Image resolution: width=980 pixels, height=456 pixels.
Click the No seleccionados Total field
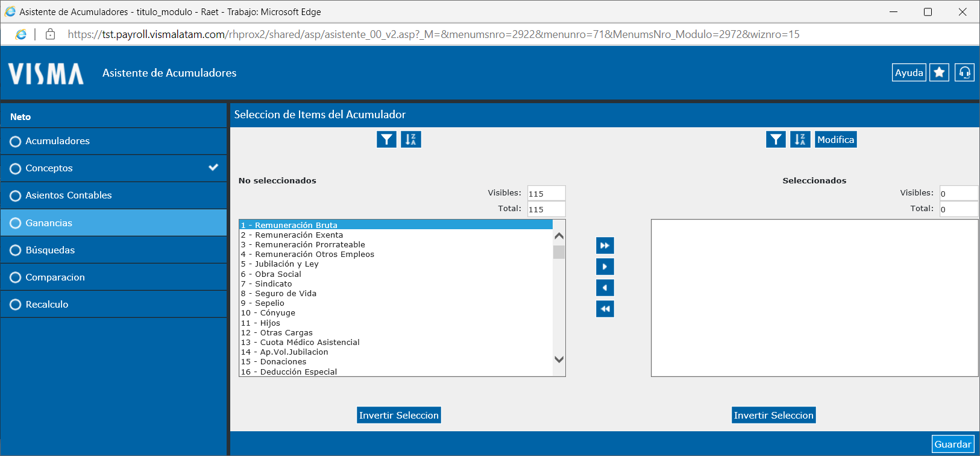pyautogui.click(x=546, y=209)
